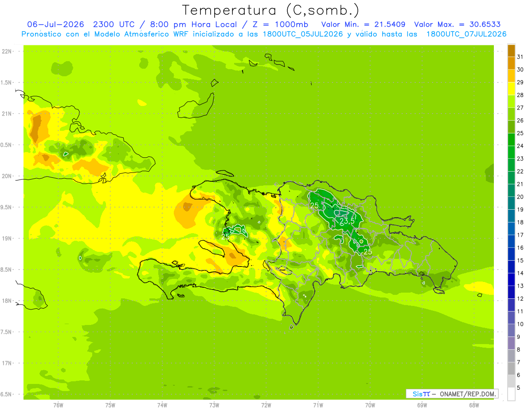Click the "Temperatura (C,somb.)" map title
This screenshot has width=532, height=411.
[271, 10]
